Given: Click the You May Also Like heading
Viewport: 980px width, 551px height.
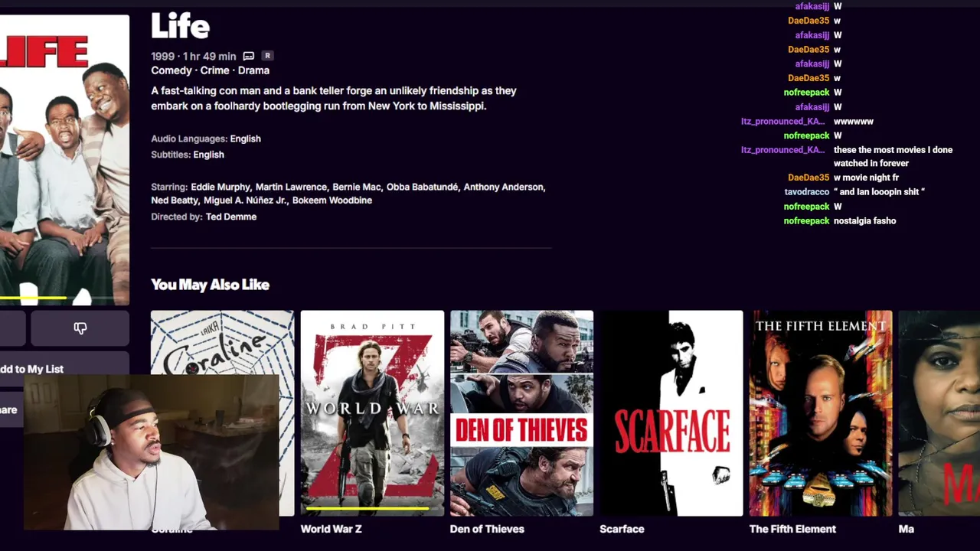Looking at the screenshot, I should point(210,285).
